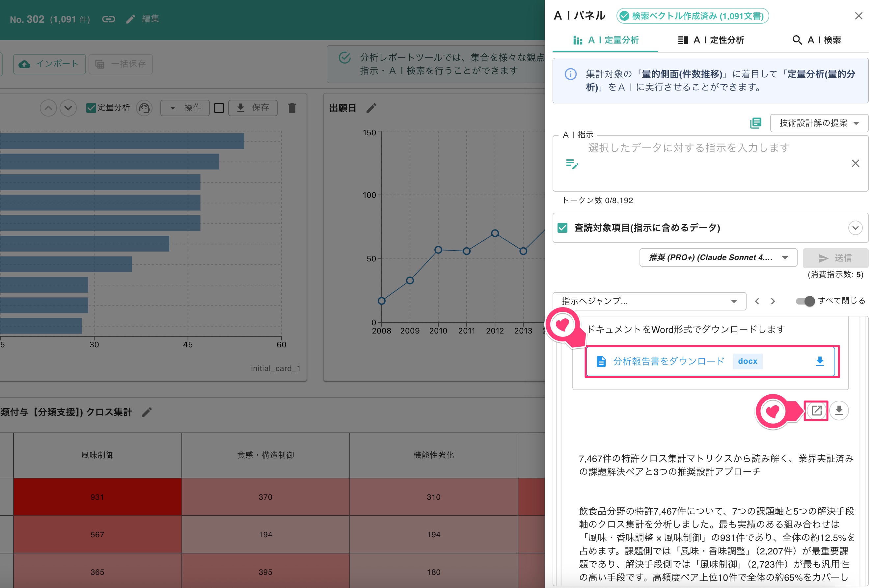Move chart card up with up-arrow circle
874x588 pixels.
tap(48, 108)
